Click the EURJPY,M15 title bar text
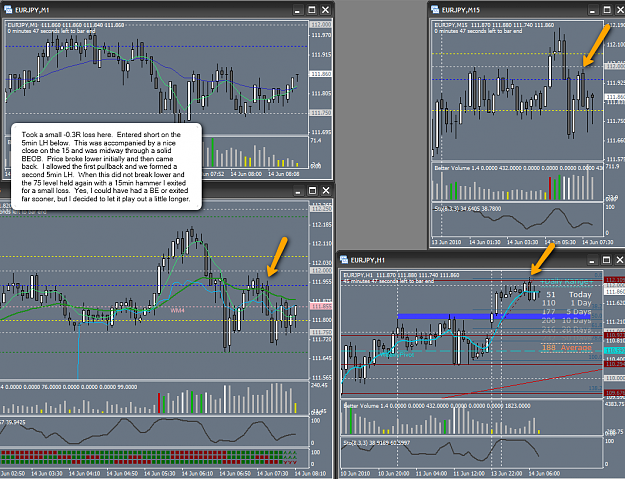625x479 pixels. point(461,10)
